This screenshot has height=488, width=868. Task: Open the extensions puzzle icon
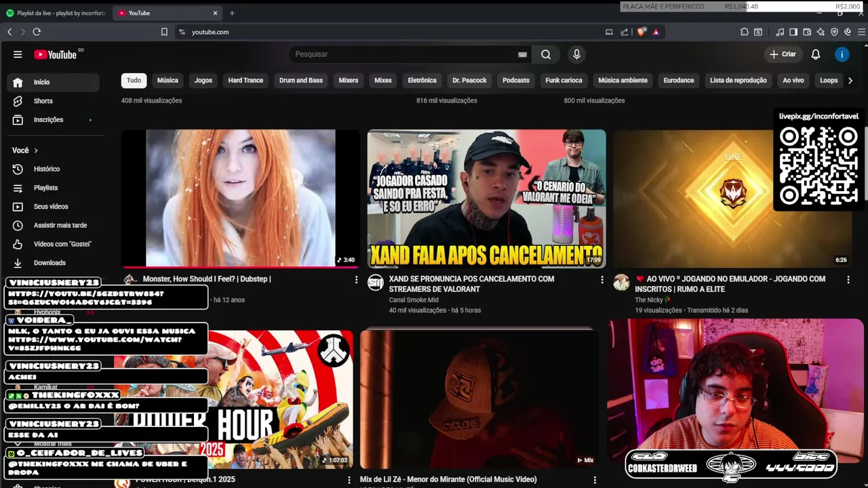click(745, 32)
